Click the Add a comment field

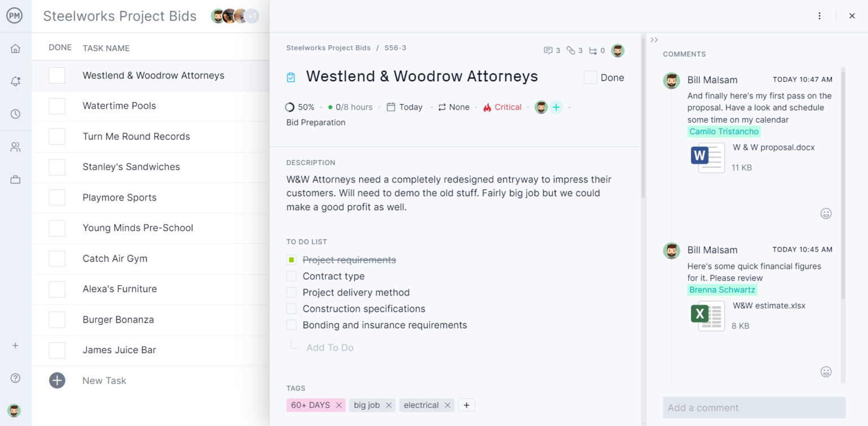[x=754, y=407]
